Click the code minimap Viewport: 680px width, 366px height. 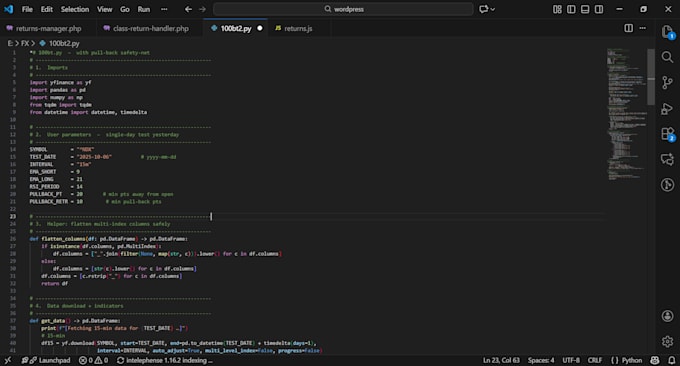pyautogui.click(x=626, y=114)
